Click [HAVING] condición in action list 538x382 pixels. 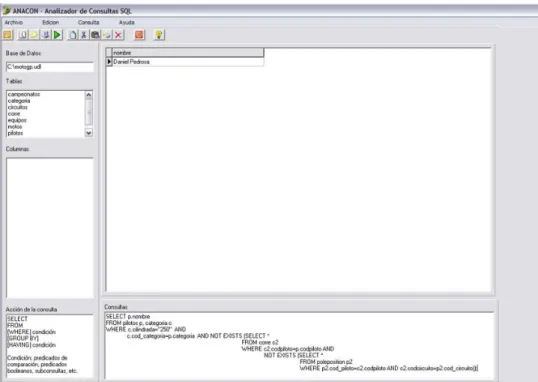pos(31,345)
